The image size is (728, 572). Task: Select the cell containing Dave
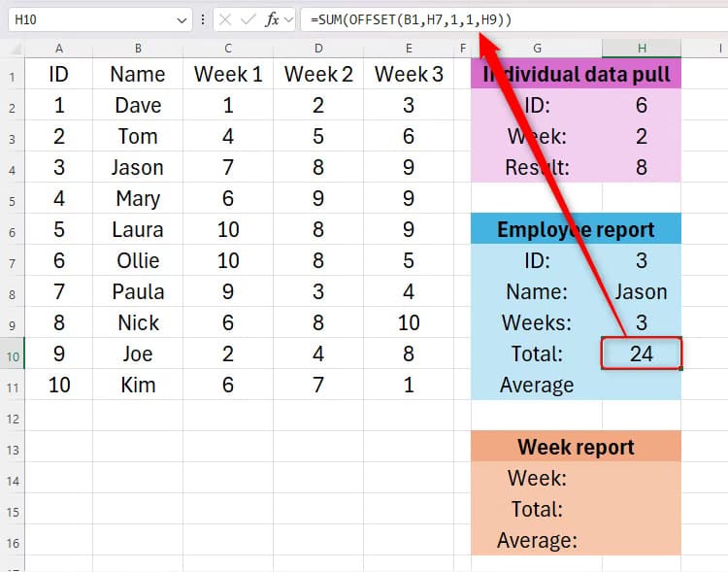tap(138, 105)
